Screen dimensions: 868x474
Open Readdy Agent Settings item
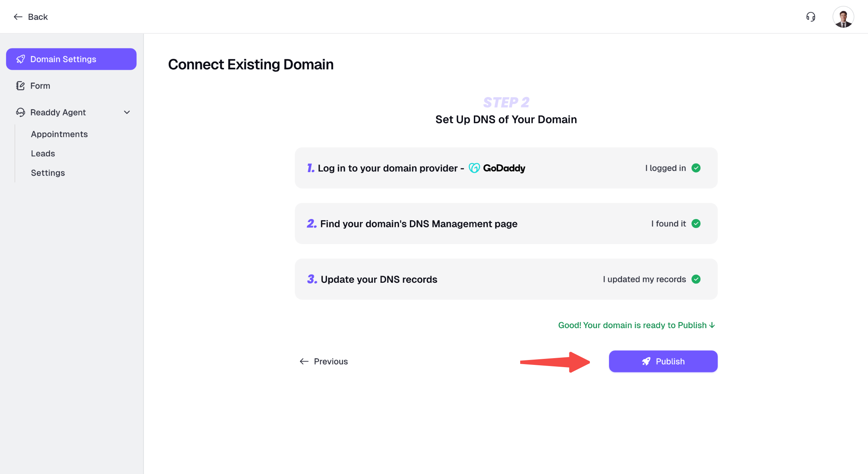click(48, 173)
